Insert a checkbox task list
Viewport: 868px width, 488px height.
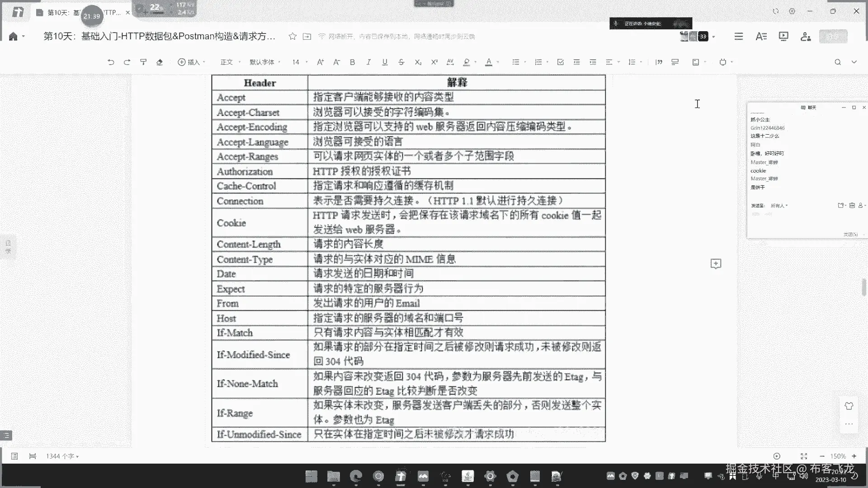(x=561, y=62)
